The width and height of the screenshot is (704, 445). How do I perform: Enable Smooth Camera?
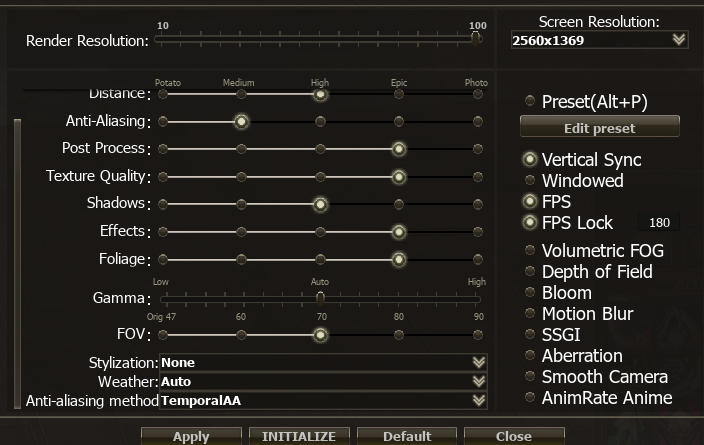(530, 377)
